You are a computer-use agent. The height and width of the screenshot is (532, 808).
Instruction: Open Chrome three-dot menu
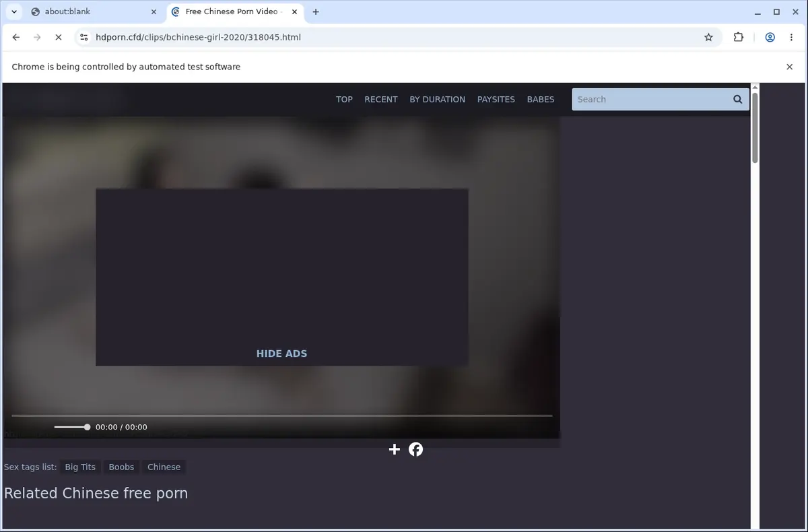point(791,37)
